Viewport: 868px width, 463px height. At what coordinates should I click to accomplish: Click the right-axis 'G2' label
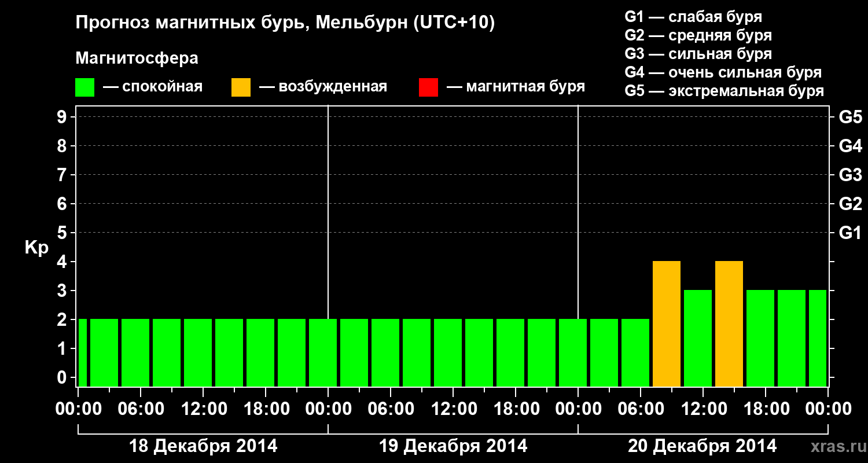point(850,204)
